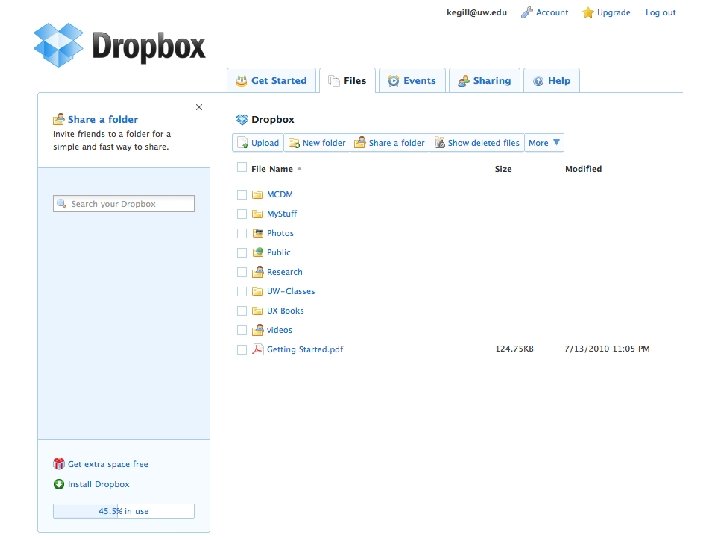The width and height of the screenshot is (720, 540).
Task: Click the MCDM folder icon
Action: point(258,195)
